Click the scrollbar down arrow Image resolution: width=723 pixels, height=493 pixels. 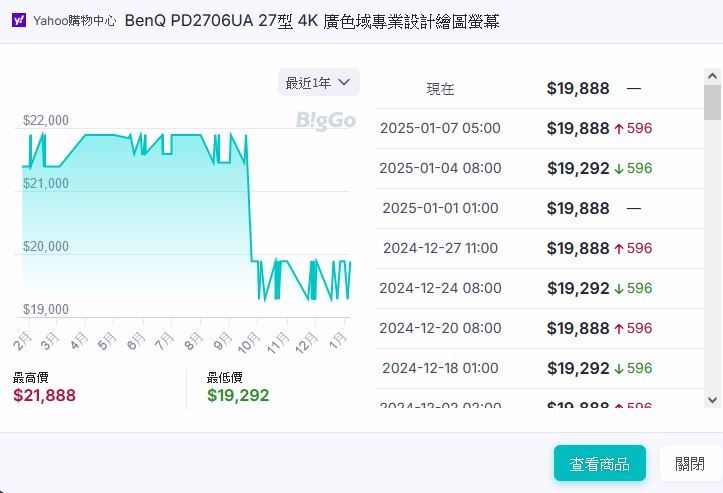click(712, 400)
